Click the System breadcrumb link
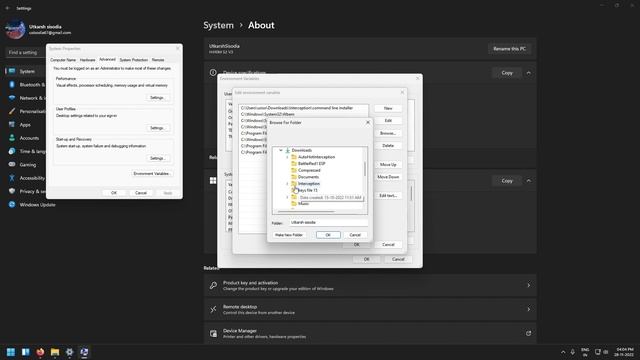Viewport: 640px width, 360px height. (218, 25)
